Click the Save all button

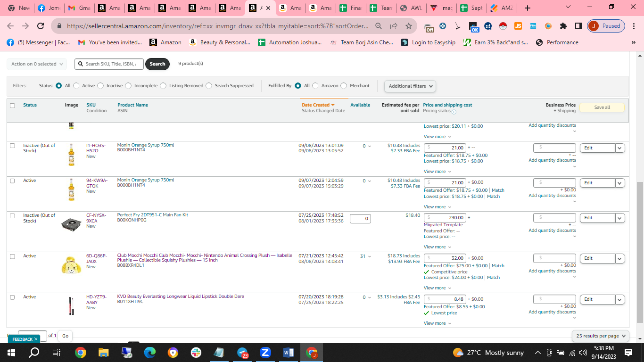click(x=602, y=107)
